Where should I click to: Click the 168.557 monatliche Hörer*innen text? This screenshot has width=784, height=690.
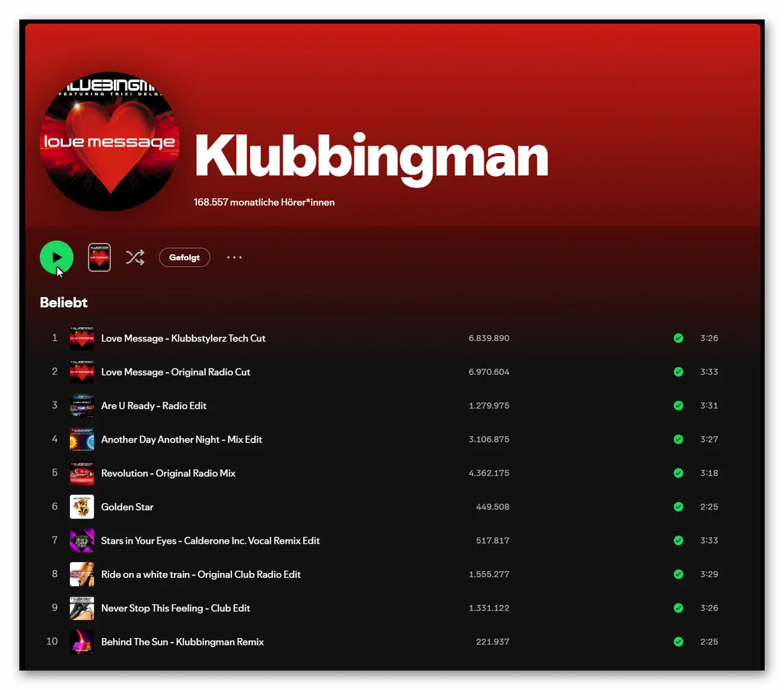coord(264,202)
